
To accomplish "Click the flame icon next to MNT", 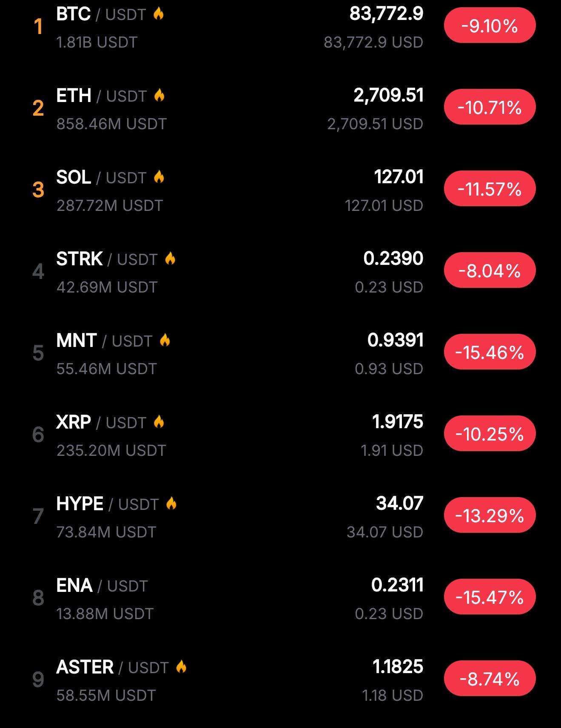I will coord(165,340).
